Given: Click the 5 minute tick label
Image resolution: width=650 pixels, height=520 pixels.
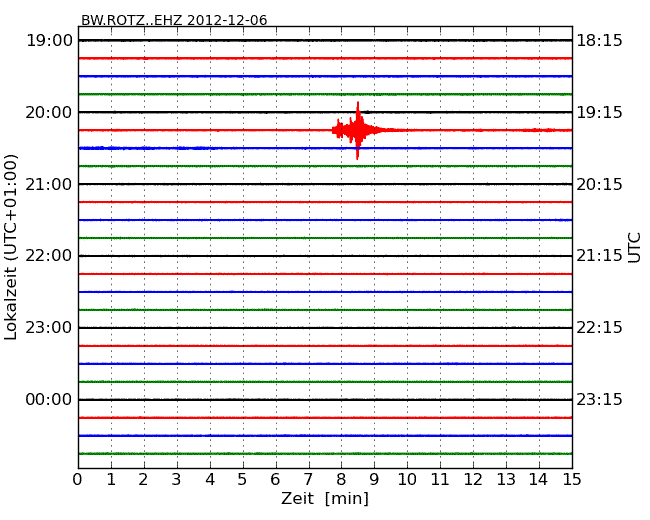Looking at the screenshot, I should (x=242, y=479).
